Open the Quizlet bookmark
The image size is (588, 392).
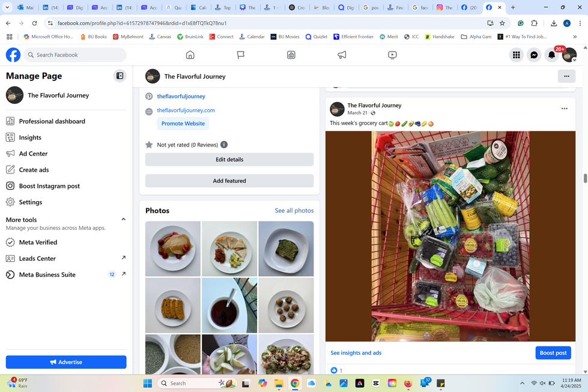[316, 37]
